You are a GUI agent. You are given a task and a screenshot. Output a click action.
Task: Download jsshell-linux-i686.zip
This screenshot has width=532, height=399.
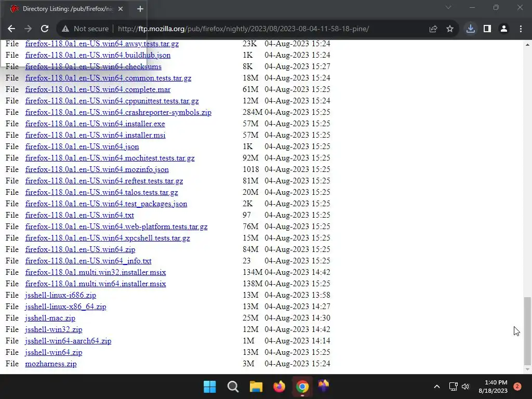point(60,295)
